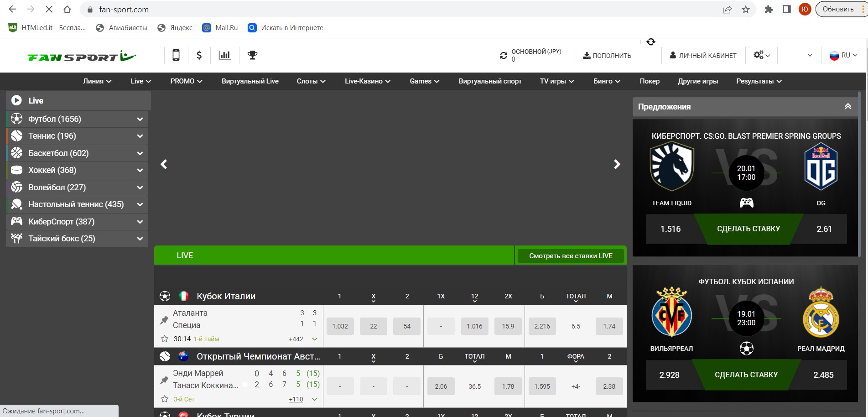Click the mobile phone icon in header
Viewport: 868px width, 417px height.
[176, 55]
